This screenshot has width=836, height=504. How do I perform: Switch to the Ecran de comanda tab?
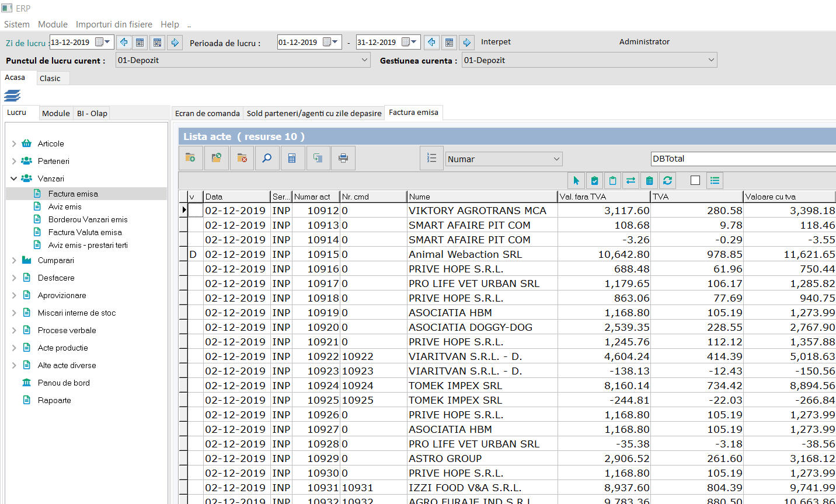[207, 113]
